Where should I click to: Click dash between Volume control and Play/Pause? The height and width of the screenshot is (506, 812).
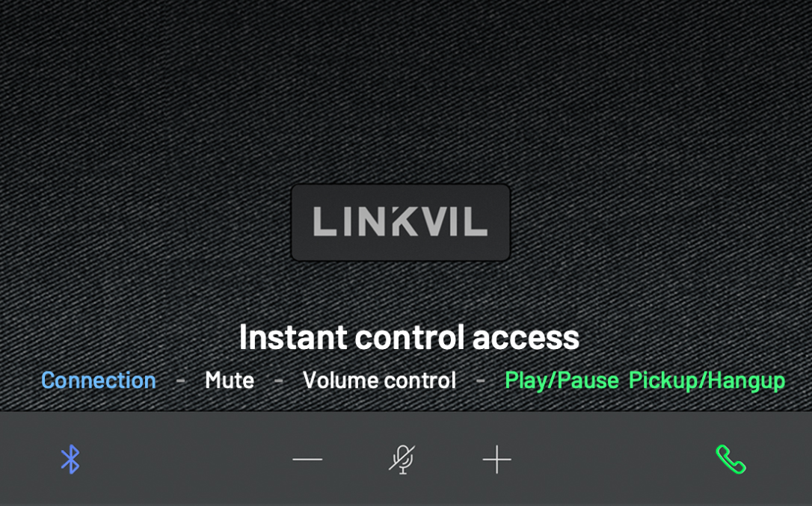tap(481, 381)
